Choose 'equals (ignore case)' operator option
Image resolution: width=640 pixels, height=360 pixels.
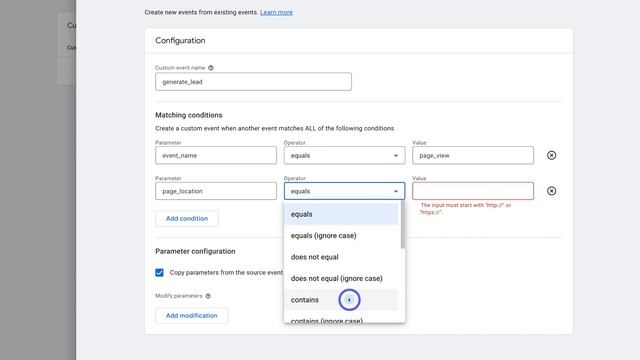pos(341,236)
